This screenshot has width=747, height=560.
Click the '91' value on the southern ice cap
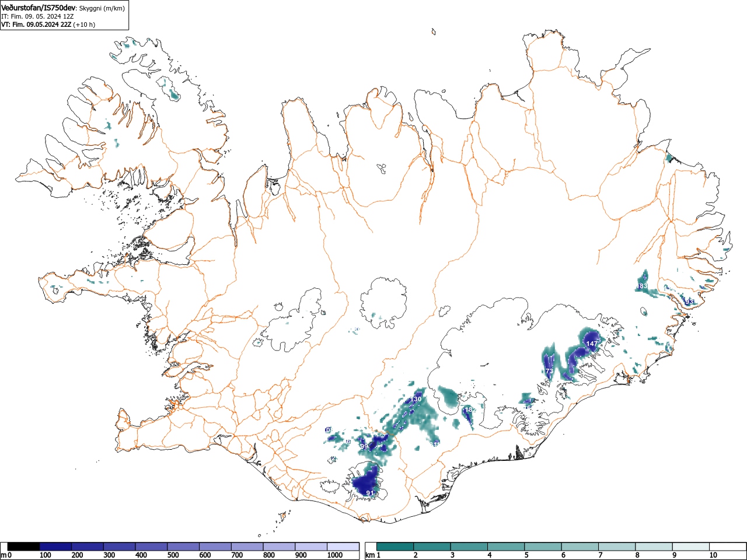(369, 493)
